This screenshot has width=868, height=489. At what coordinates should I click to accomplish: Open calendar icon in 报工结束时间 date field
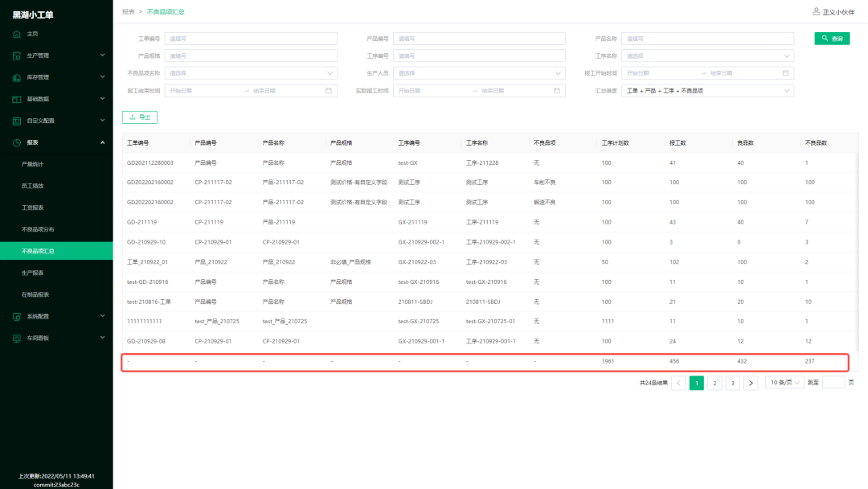click(329, 91)
